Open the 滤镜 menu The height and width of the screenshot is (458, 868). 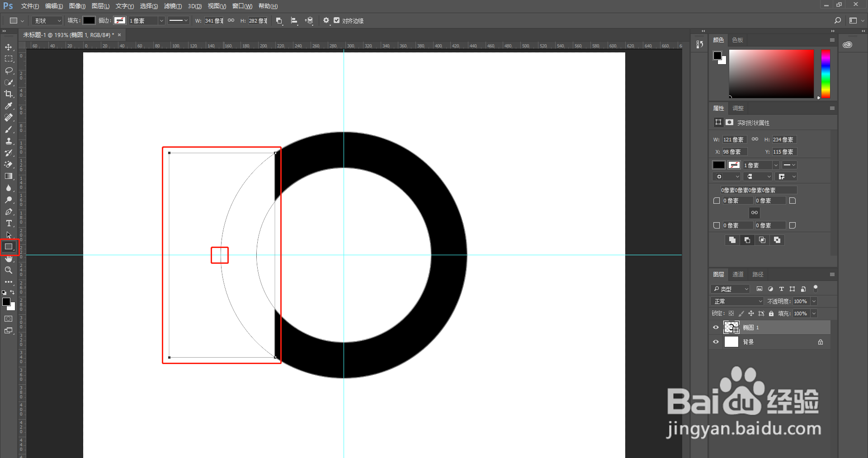click(x=173, y=6)
